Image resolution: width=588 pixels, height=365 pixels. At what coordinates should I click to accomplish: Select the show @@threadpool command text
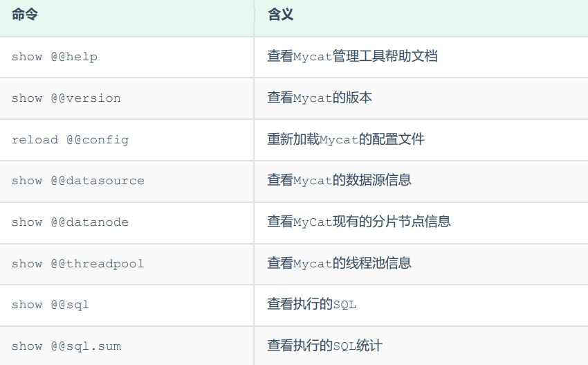(77, 264)
